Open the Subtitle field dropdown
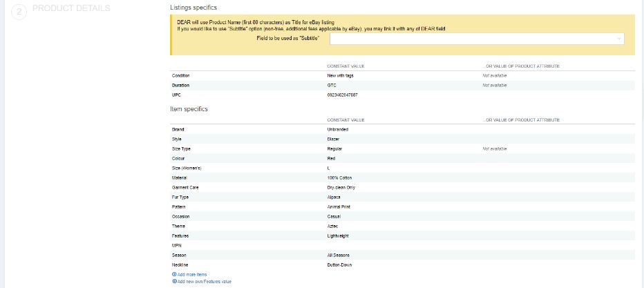The width and height of the screenshot is (644, 288). pyautogui.click(x=476, y=39)
